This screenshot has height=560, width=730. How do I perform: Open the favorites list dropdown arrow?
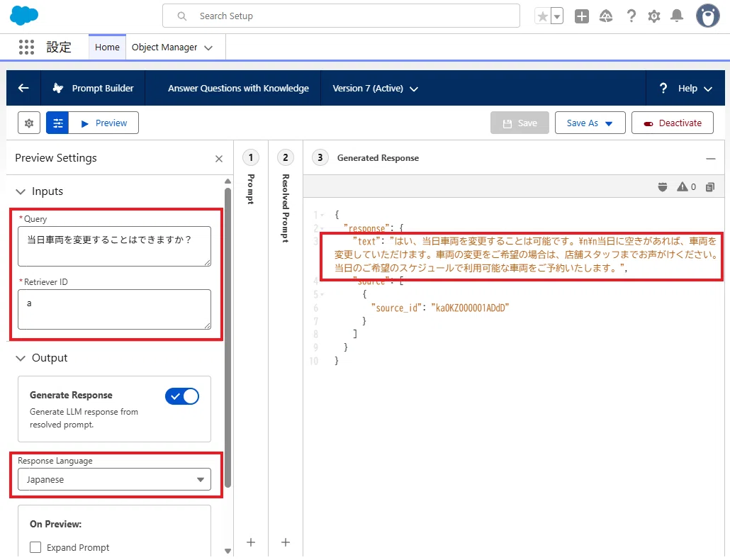click(557, 17)
